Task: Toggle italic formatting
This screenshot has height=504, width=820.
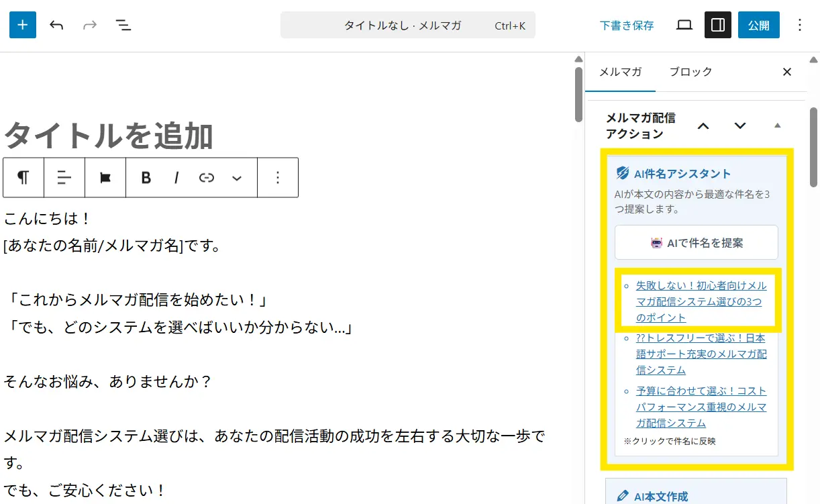Action: 176,178
